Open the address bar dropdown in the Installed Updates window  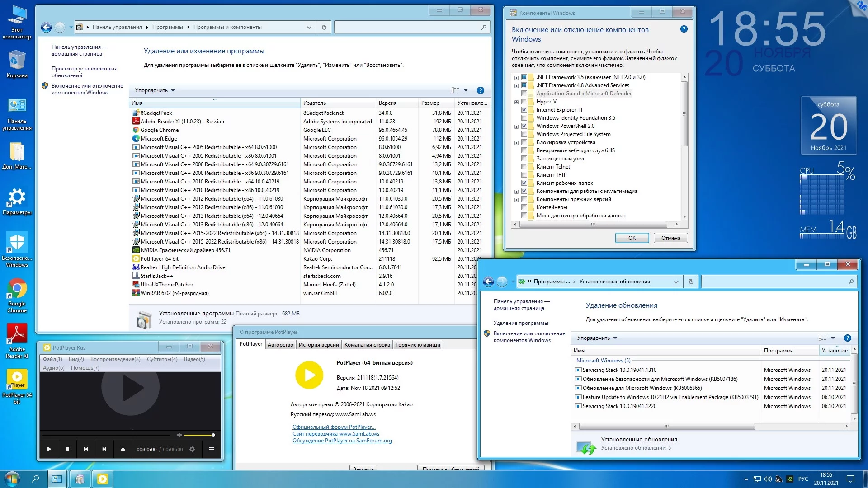coord(676,282)
